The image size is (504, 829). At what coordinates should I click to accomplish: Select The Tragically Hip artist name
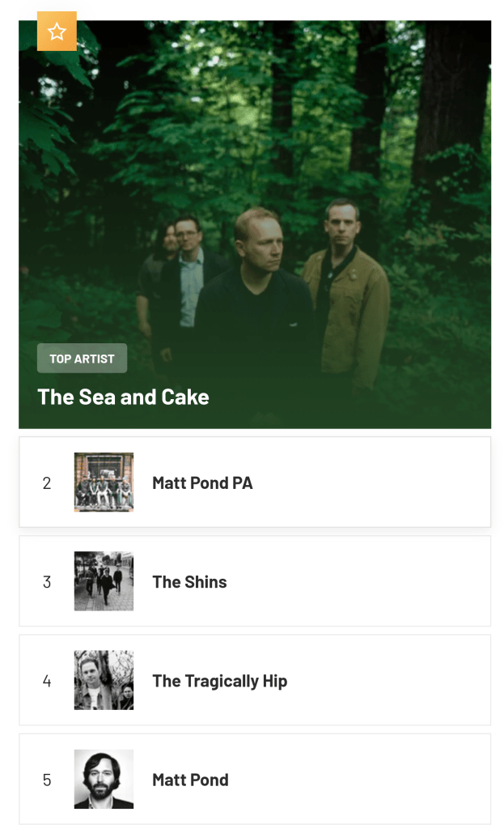click(x=219, y=681)
